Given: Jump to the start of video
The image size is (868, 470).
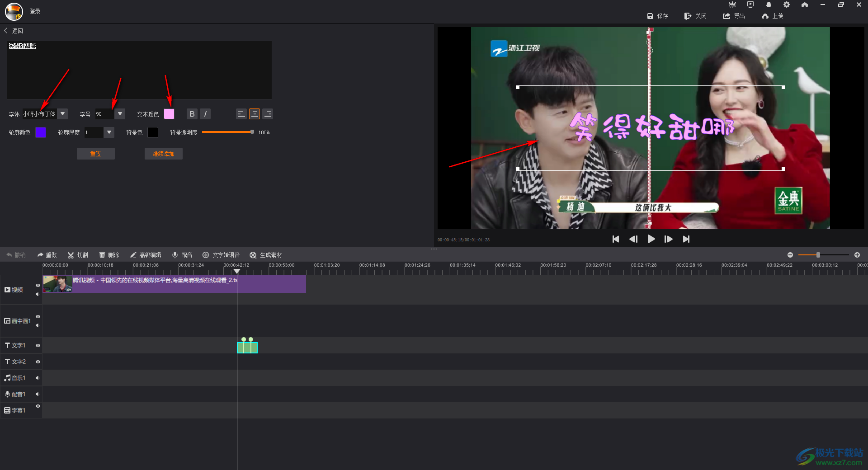Looking at the screenshot, I should [616, 239].
